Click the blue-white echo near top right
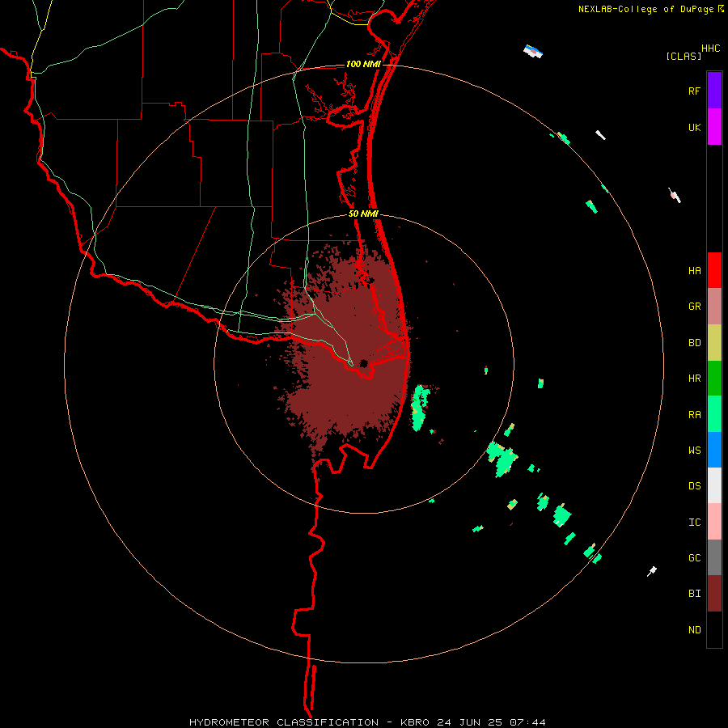 point(533,51)
